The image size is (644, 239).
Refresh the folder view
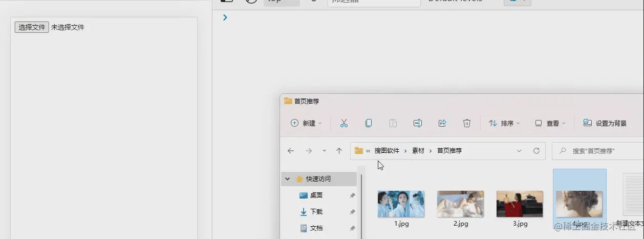(536, 151)
